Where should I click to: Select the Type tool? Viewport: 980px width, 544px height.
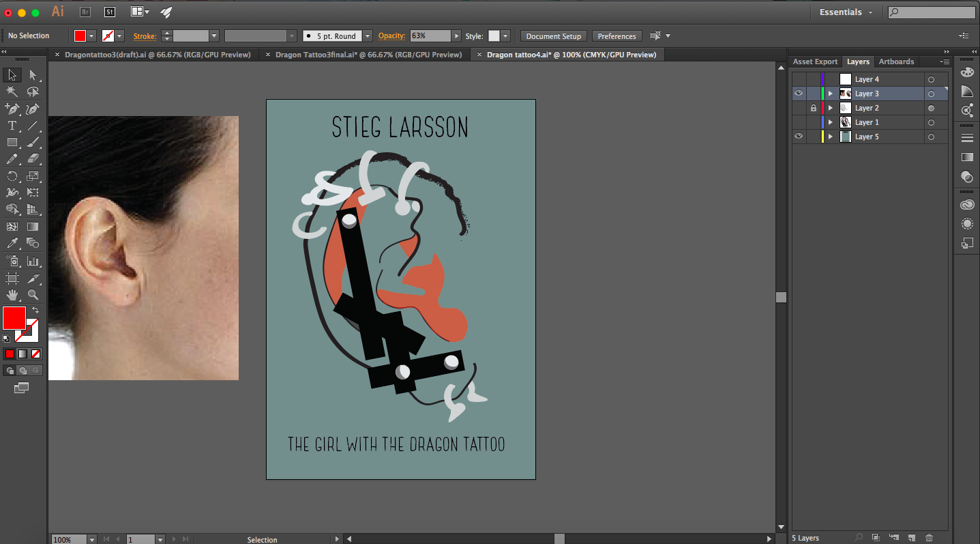click(12, 126)
